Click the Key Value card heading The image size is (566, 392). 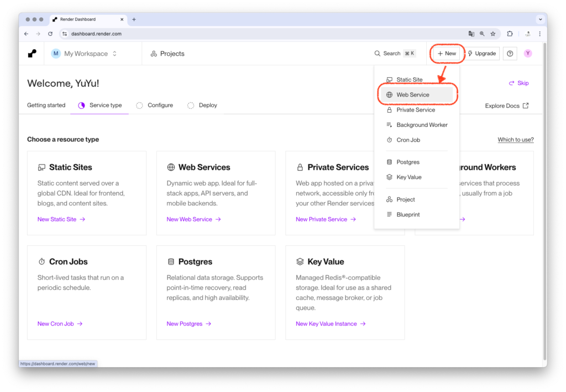point(326,262)
